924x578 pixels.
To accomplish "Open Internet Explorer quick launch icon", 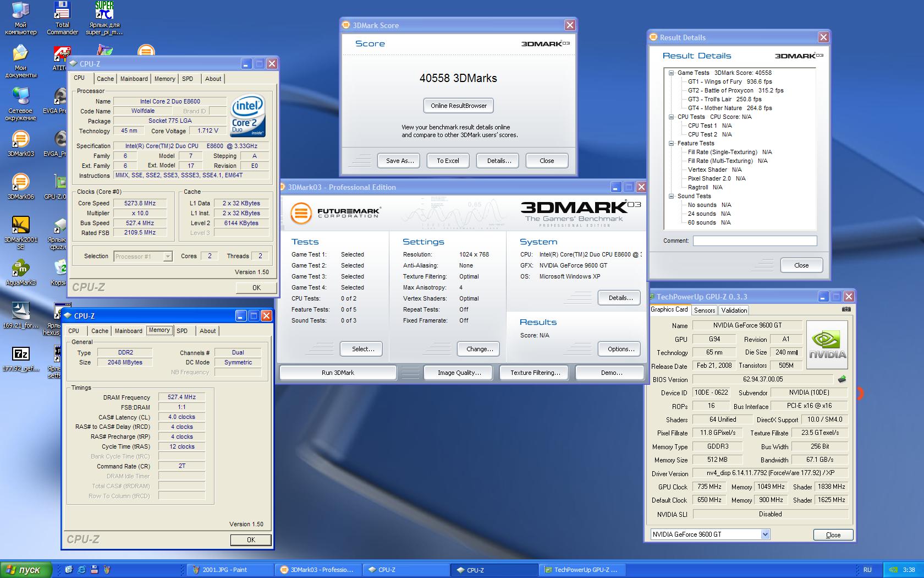I will (x=81, y=570).
